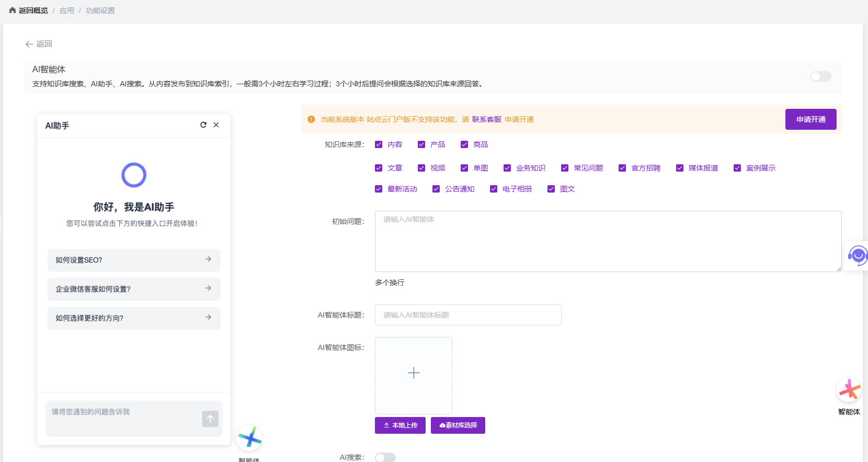The height and width of the screenshot is (462, 868).
Task: Uncheck the 常见问题 checkbox
Action: [565, 168]
